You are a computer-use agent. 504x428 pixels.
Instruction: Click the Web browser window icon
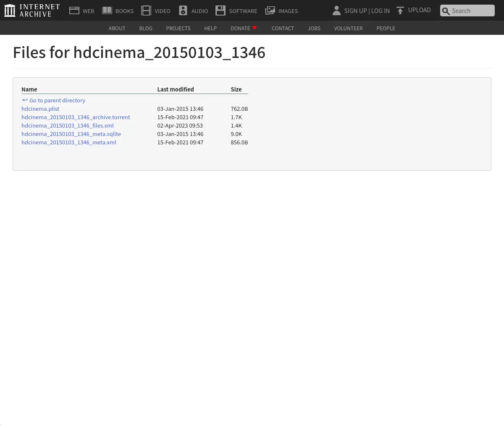point(74,10)
